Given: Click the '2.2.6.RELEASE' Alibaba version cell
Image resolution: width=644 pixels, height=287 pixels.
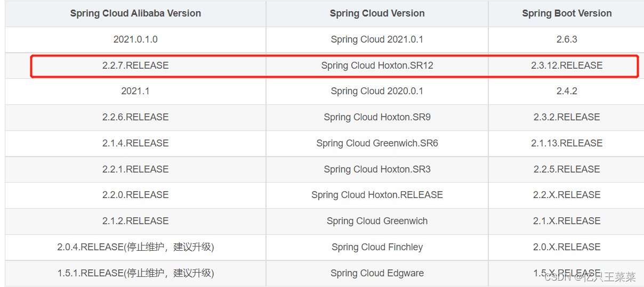Looking at the screenshot, I should pos(135,117).
